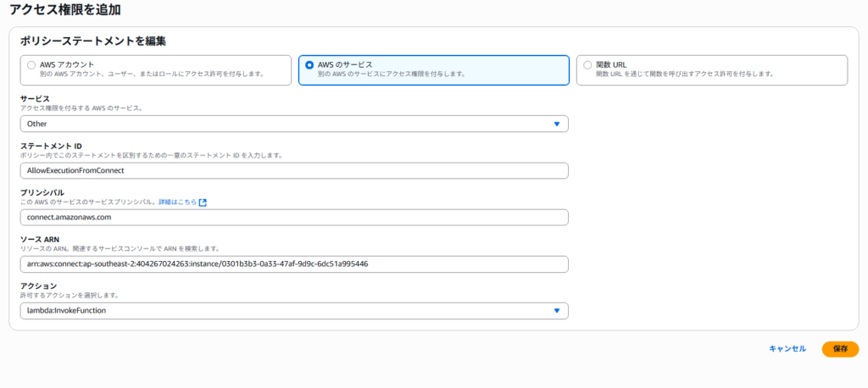This screenshot has width=868, height=388.
Task: Focus the ステートメント ID input field
Action: [293, 170]
